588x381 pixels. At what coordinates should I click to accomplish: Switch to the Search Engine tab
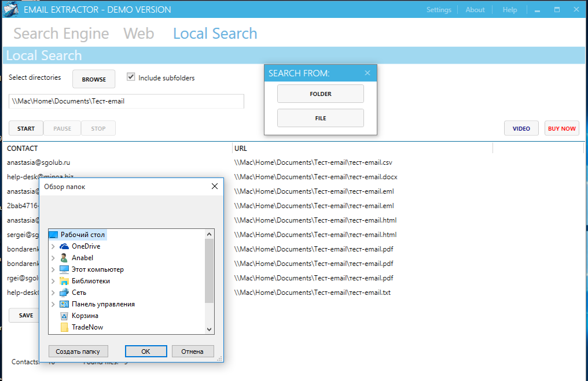coord(61,34)
